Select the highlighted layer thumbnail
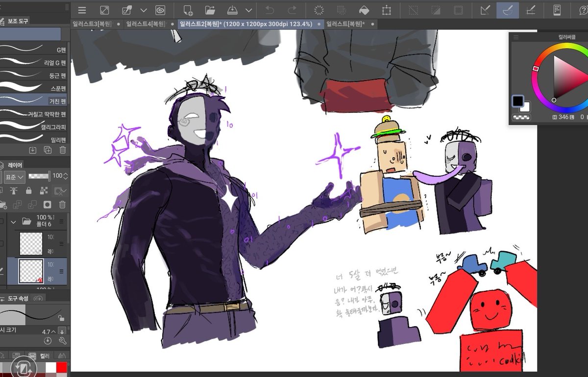Image resolution: width=588 pixels, height=377 pixels. click(x=31, y=271)
